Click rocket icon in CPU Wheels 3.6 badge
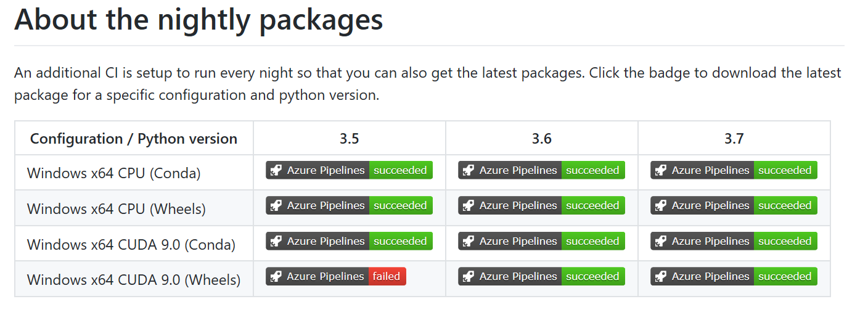Screen dimensions: 868x320 [469, 205]
